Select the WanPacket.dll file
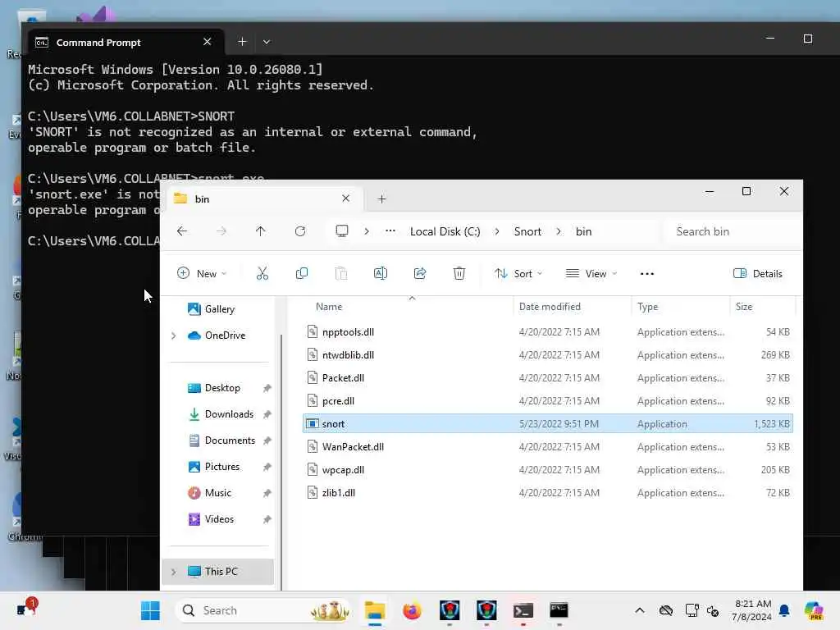This screenshot has width=840, height=630. (547, 447)
